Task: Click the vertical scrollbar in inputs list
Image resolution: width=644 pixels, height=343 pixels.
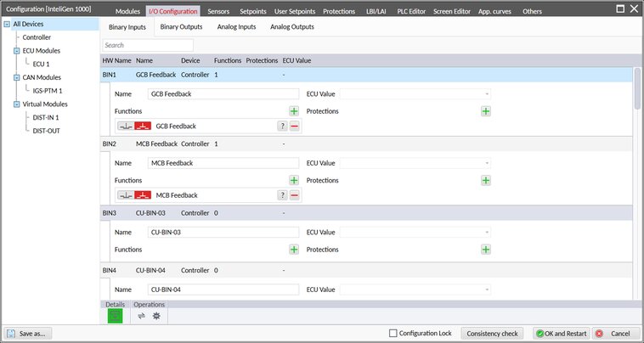Action: [x=638, y=89]
